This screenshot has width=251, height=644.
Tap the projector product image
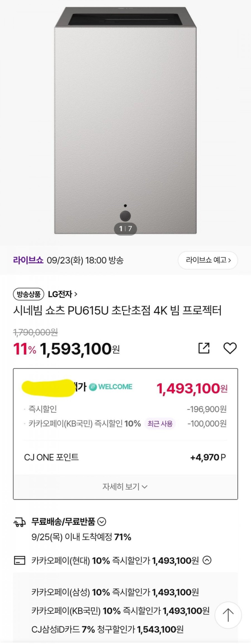click(x=125, y=120)
